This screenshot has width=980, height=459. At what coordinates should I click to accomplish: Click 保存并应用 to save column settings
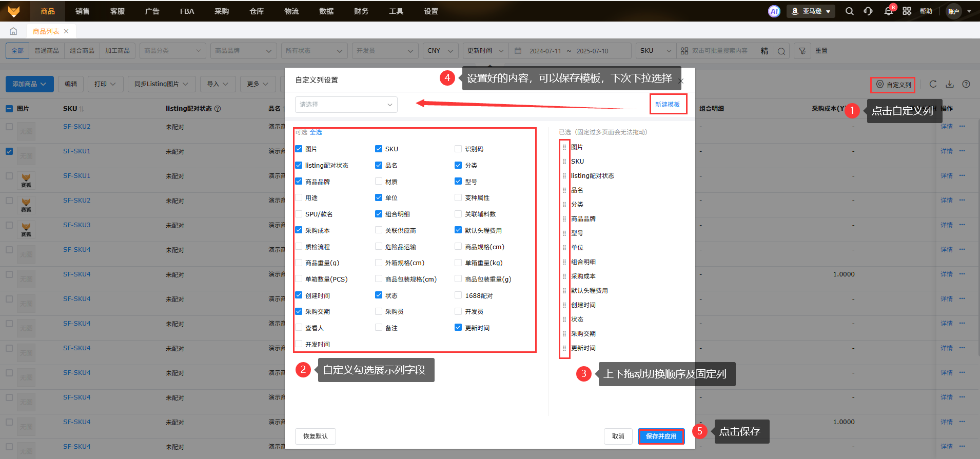pyautogui.click(x=661, y=436)
